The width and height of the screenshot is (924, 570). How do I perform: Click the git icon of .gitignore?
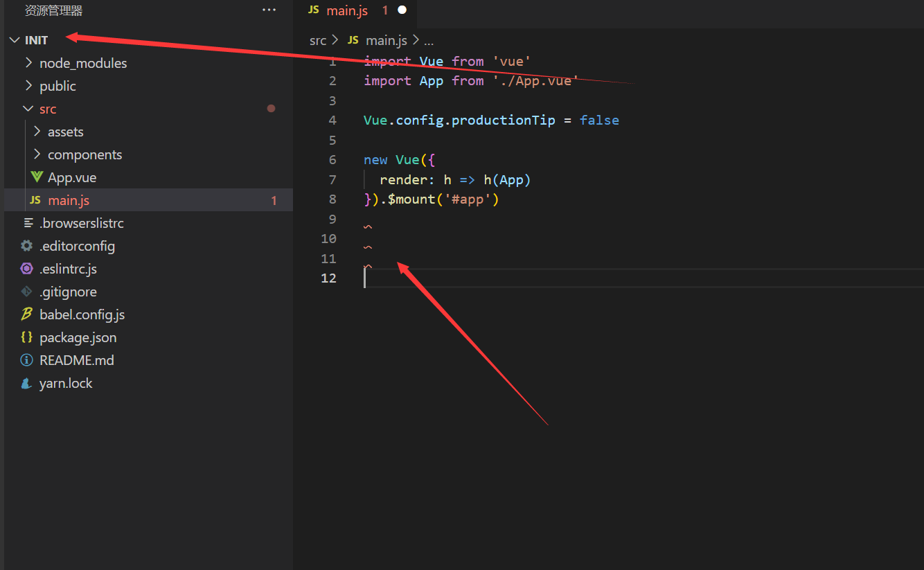[x=27, y=292]
